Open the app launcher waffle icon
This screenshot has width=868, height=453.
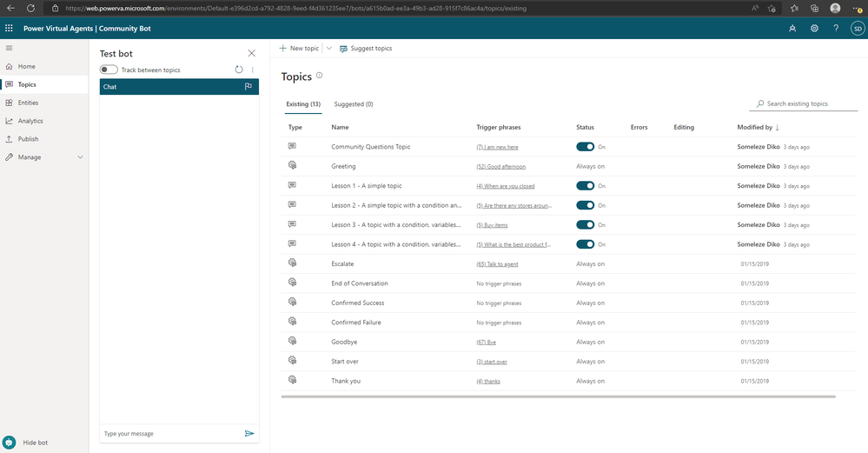point(9,28)
